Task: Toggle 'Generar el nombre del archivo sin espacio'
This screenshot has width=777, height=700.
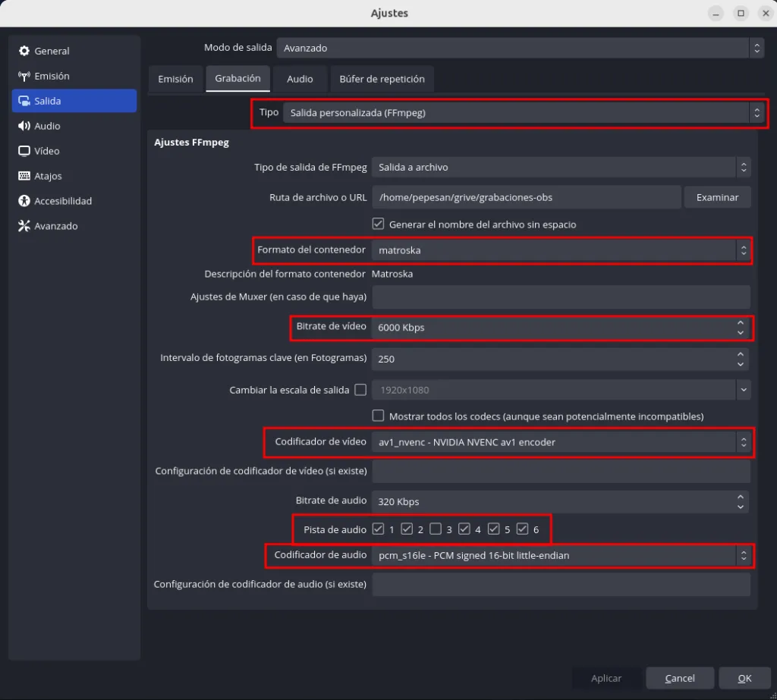Action: coord(378,224)
